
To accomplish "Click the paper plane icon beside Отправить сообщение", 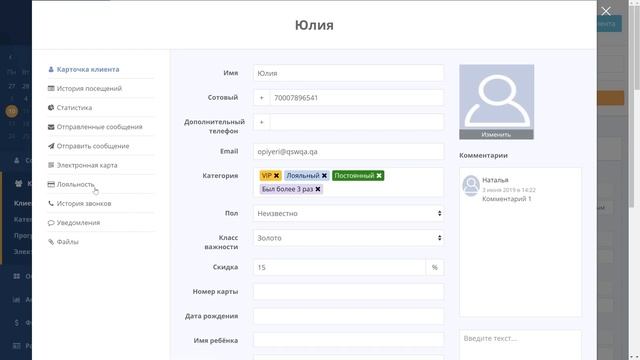I will pos(51,146).
